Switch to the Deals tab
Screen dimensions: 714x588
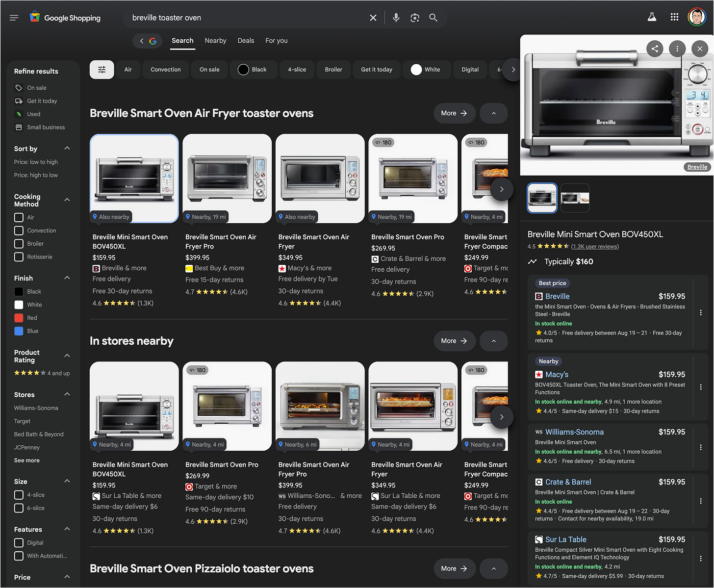pyautogui.click(x=246, y=41)
